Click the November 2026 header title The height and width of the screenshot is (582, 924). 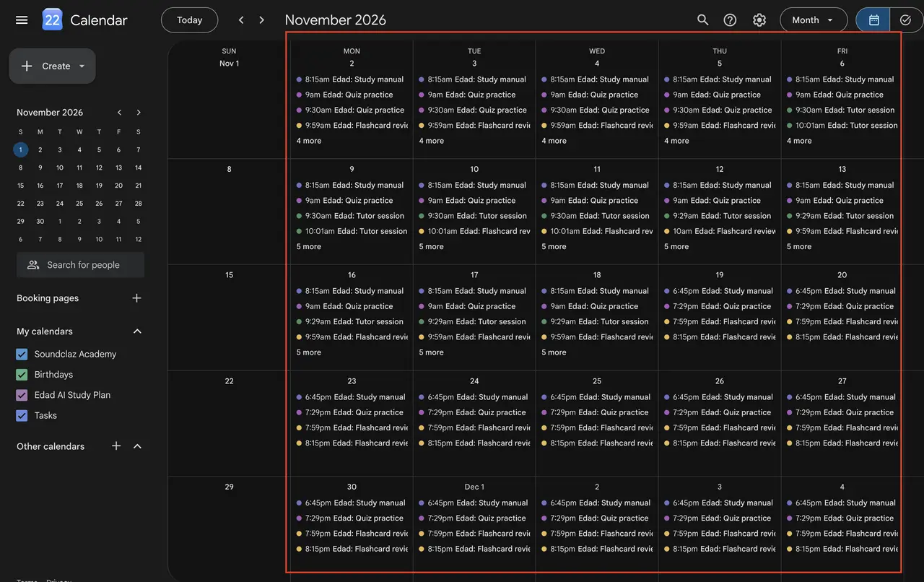pos(336,20)
